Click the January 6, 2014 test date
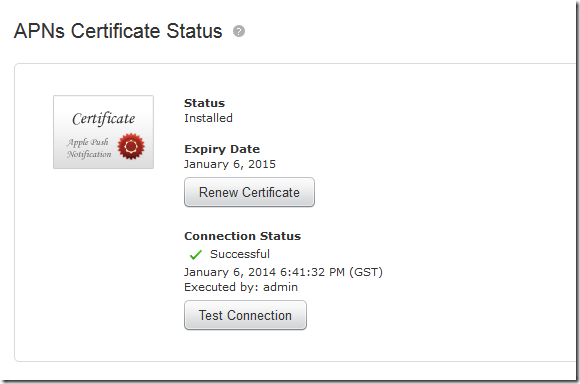 point(230,272)
